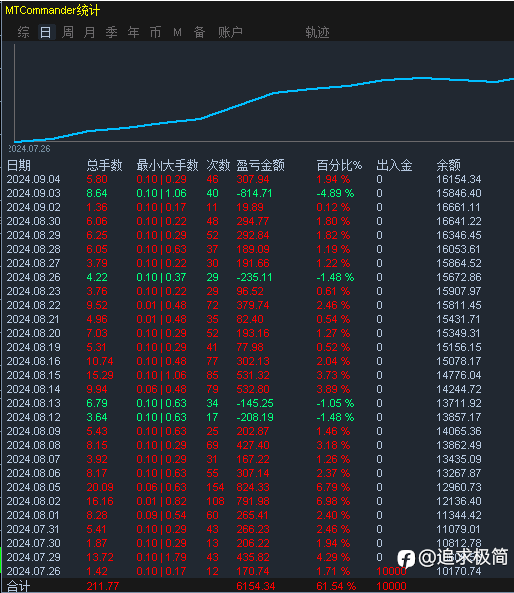Open the 备 notes tab
Viewport: 514px width, 593px height.
(199, 32)
